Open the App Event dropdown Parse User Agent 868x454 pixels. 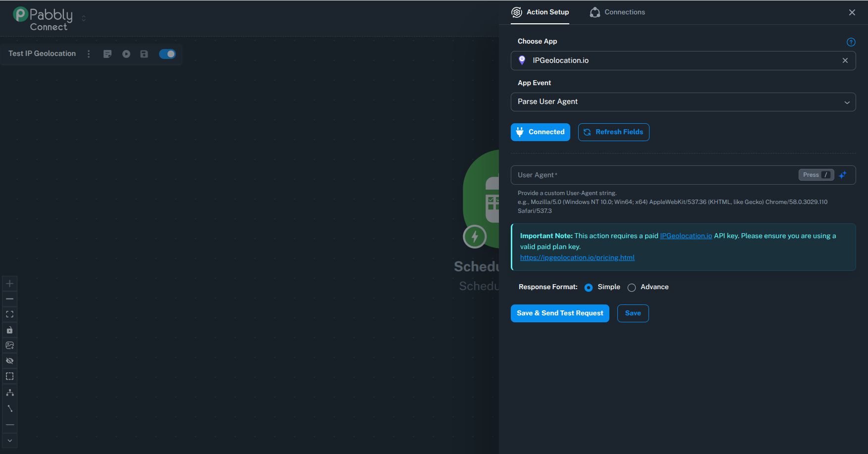(x=683, y=102)
